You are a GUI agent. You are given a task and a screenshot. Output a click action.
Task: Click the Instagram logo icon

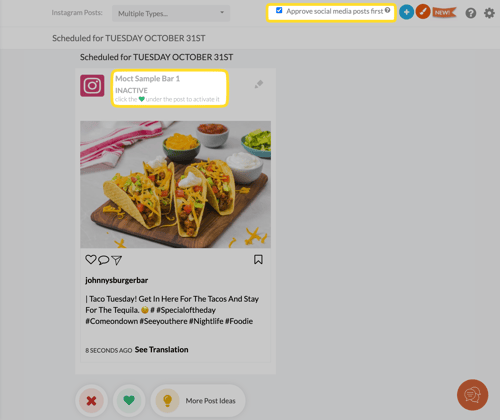(x=92, y=86)
